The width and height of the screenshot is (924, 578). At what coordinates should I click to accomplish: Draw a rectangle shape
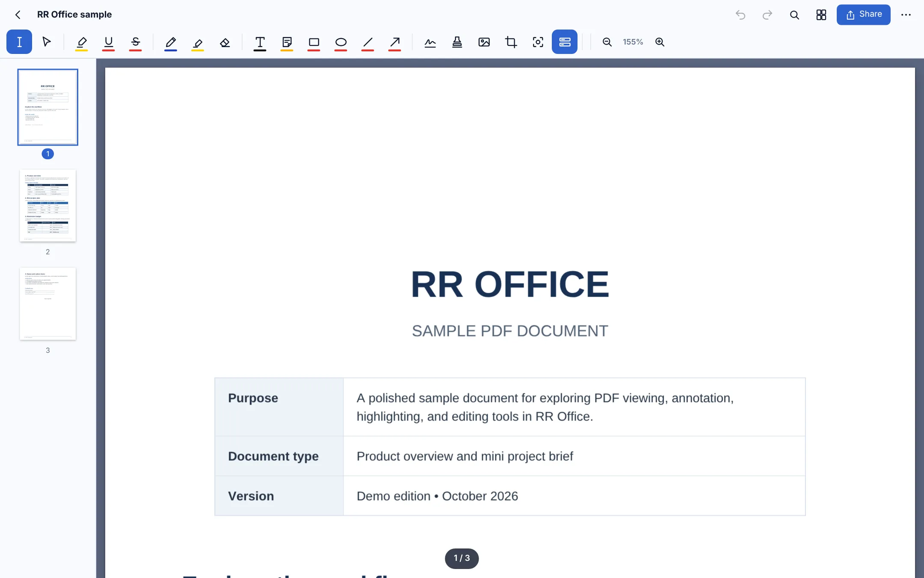(x=314, y=43)
